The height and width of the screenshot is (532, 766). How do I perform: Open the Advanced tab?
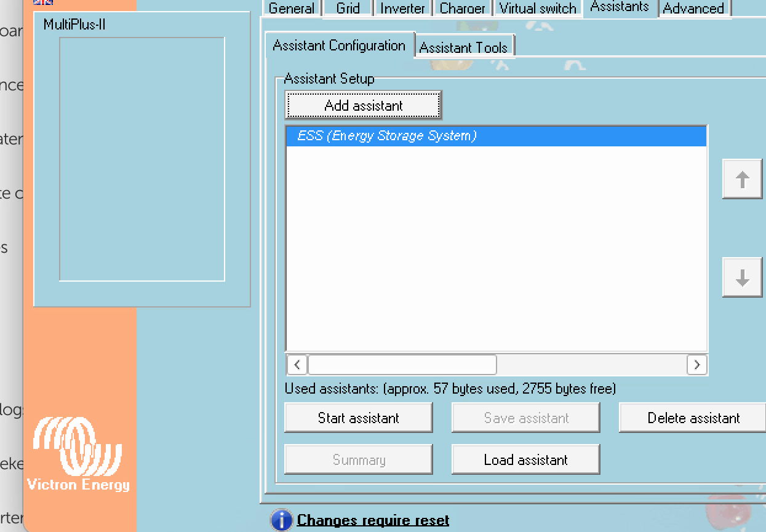coord(693,9)
